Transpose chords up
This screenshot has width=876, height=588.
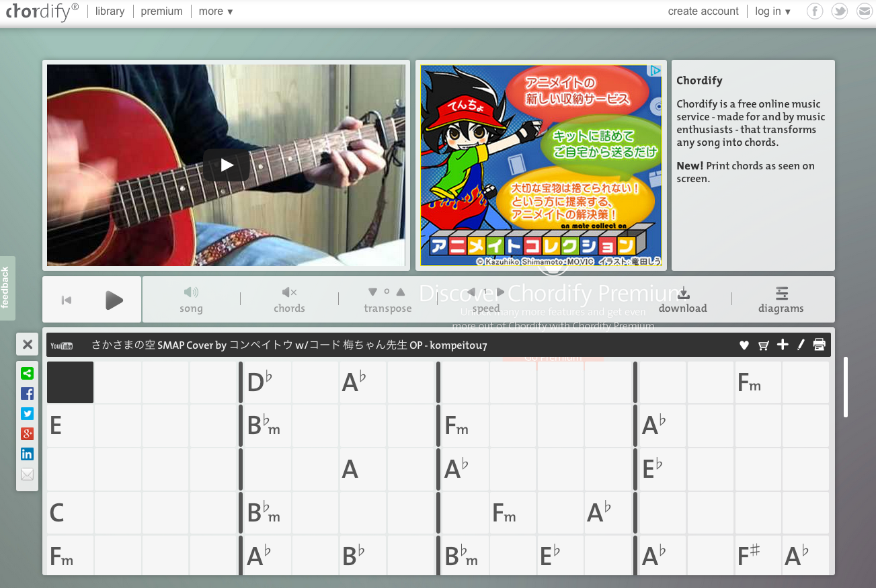401,292
